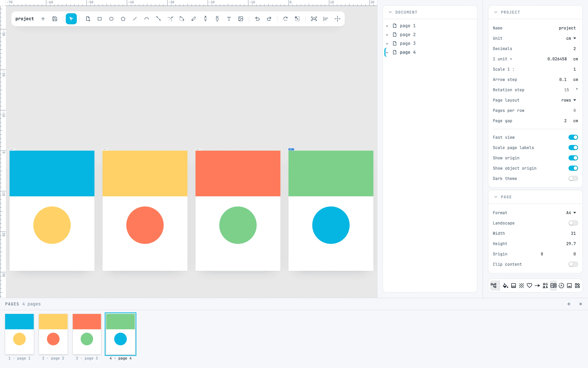Collapse the PAGE panel
The height and width of the screenshot is (368, 588).
(x=496, y=197)
